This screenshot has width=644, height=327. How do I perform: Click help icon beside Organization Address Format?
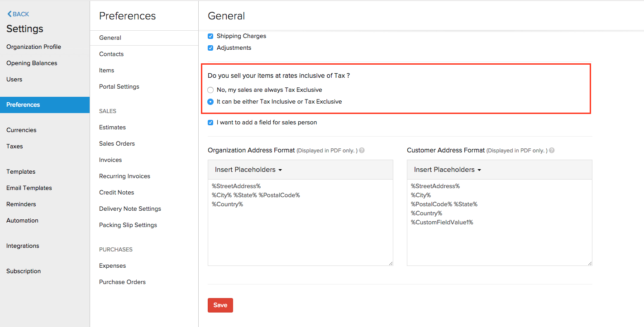(x=362, y=151)
